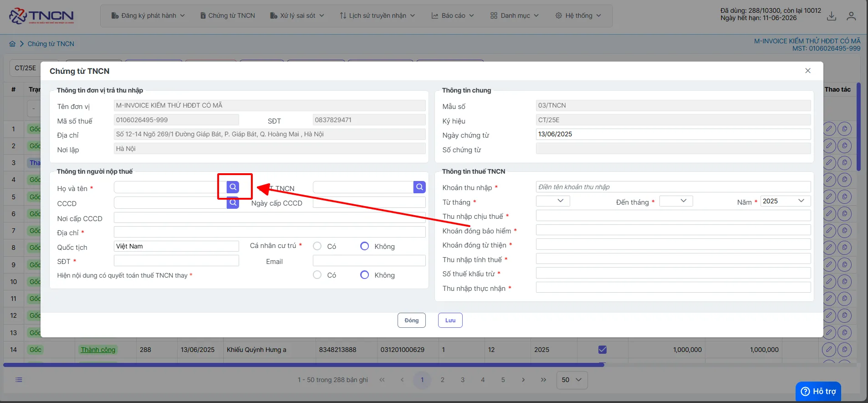Click the copy icon in row 1
This screenshot has height=403, width=868.
pyautogui.click(x=844, y=129)
